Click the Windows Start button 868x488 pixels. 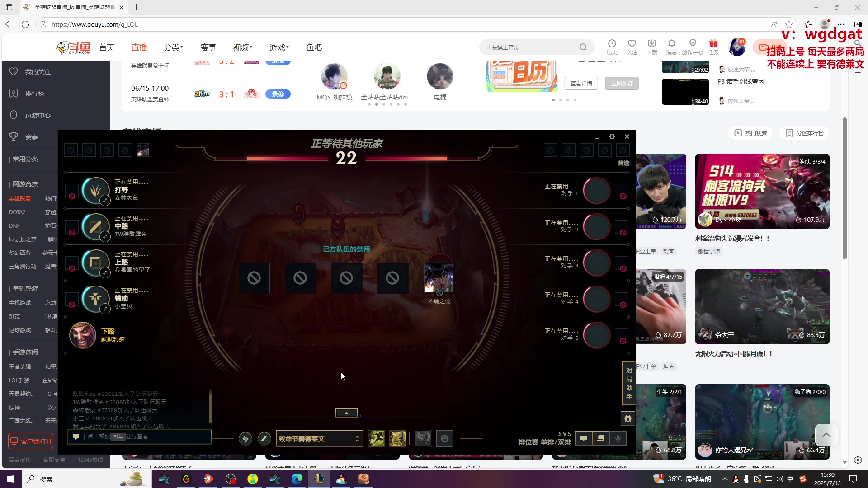(11, 479)
